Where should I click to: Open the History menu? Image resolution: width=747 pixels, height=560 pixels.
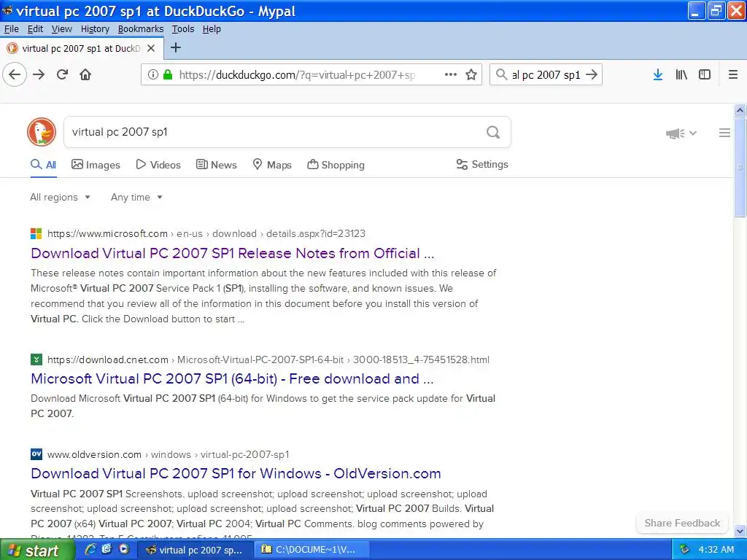[x=95, y=29]
